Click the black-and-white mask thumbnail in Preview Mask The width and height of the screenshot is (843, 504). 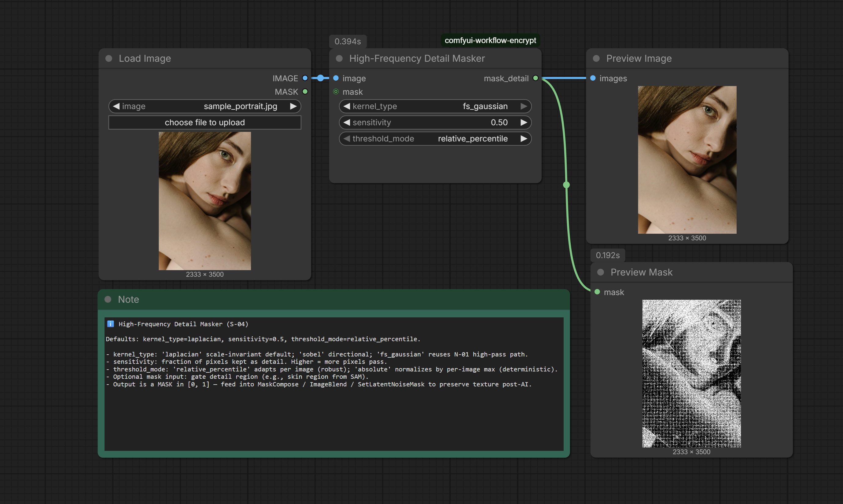click(x=691, y=374)
